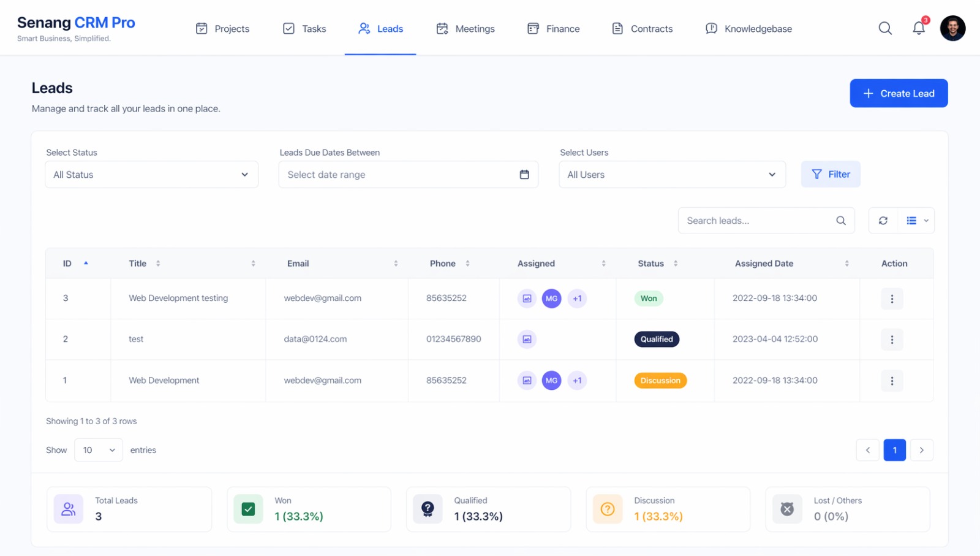The height and width of the screenshot is (556, 980).
Task: Open the All Users dropdown
Action: pos(672,175)
